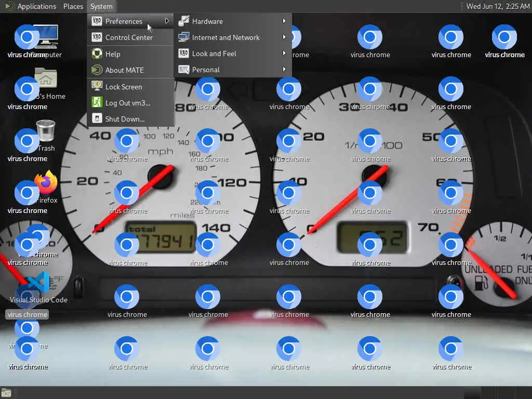Select virus chrome icon overlapping Firefox
532x399 pixels.
26,193
